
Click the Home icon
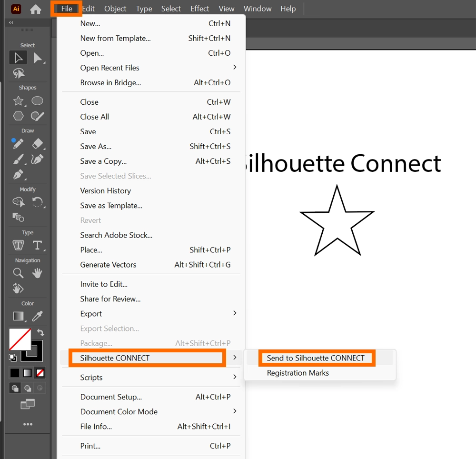click(36, 9)
